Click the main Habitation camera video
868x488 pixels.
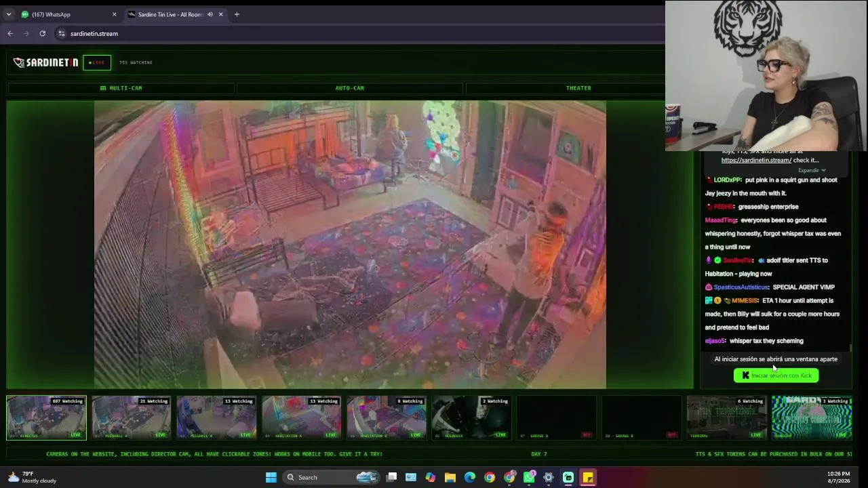[350, 245]
